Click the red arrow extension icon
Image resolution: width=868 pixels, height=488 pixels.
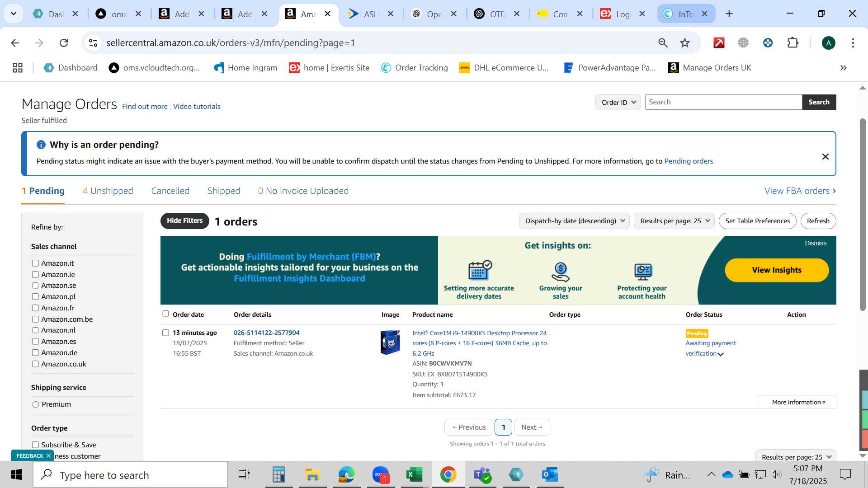coord(719,43)
